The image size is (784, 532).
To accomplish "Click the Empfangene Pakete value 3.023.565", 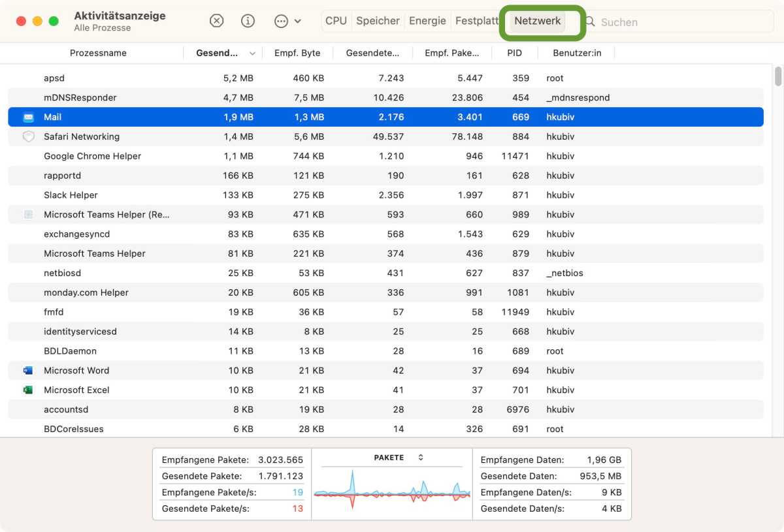I will (x=280, y=460).
